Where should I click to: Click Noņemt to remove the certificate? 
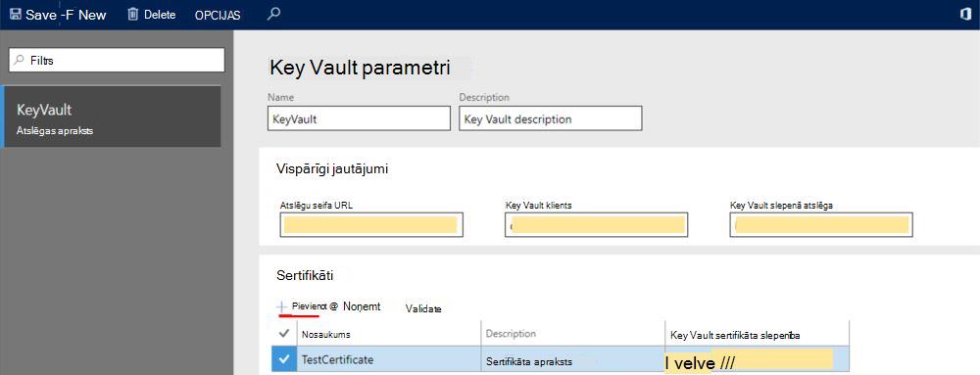(362, 306)
